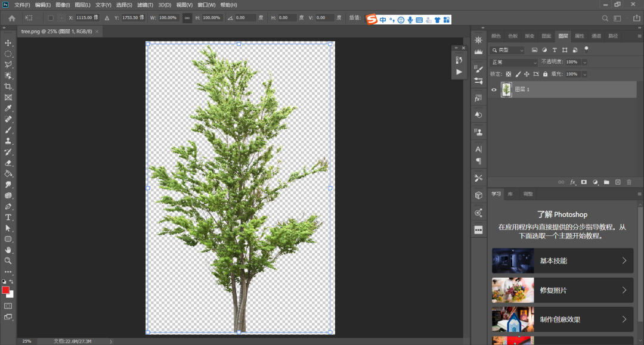Open the 滤镜(T) menu
The width and height of the screenshot is (644, 345).
145,5
